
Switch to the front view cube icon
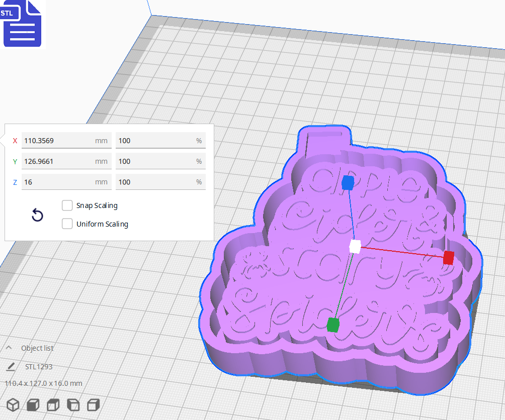click(x=32, y=404)
